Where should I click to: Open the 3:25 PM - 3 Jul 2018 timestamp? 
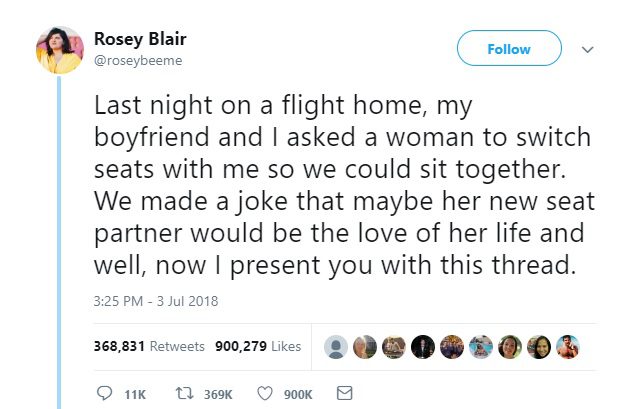tap(156, 300)
